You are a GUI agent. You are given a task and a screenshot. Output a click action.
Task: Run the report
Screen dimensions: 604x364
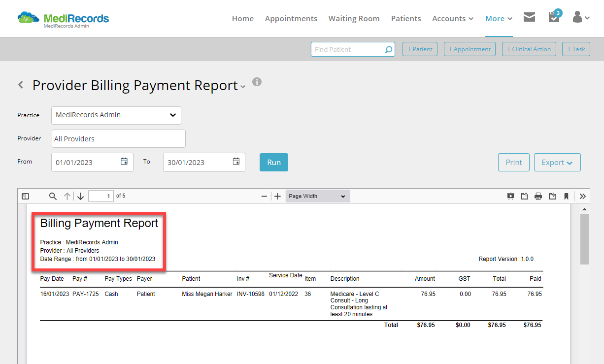pyautogui.click(x=274, y=163)
